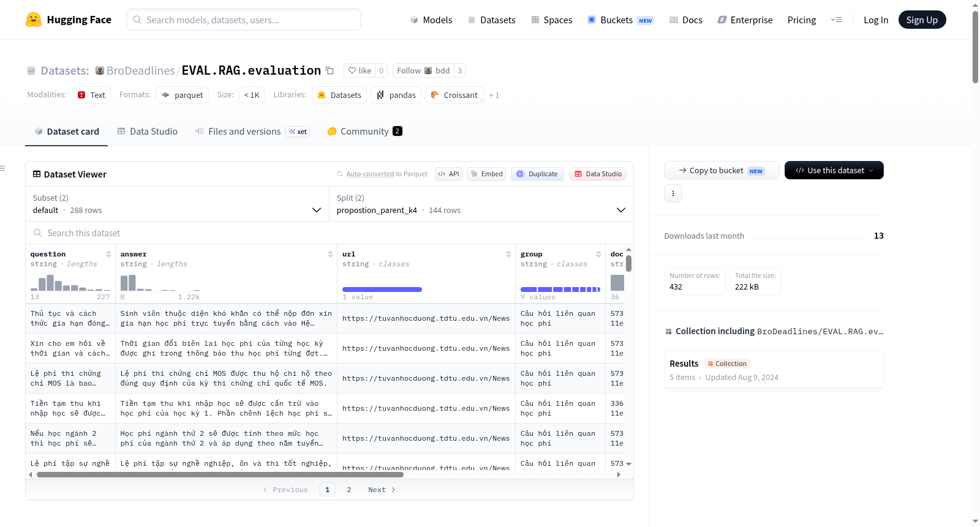
Task: Sort by the url column icon
Action: tap(508, 254)
